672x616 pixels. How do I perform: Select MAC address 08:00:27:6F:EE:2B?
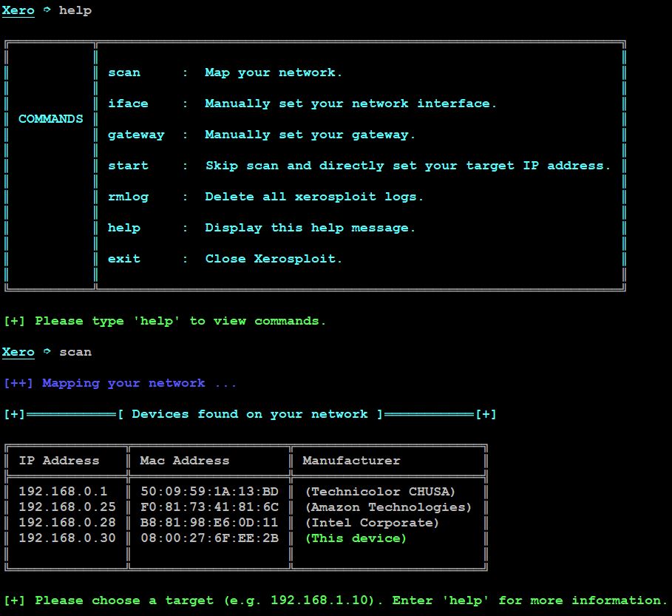pyautogui.click(x=209, y=538)
